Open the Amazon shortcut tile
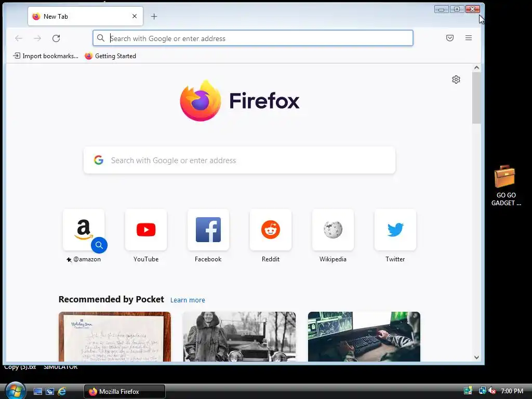532x399 pixels. click(x=84, y=230)
